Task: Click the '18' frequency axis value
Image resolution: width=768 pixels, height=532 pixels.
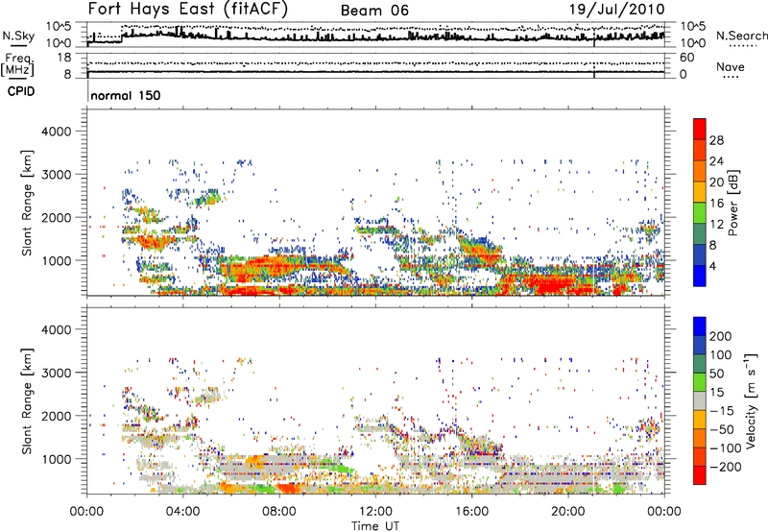Action: coord(63,58)
